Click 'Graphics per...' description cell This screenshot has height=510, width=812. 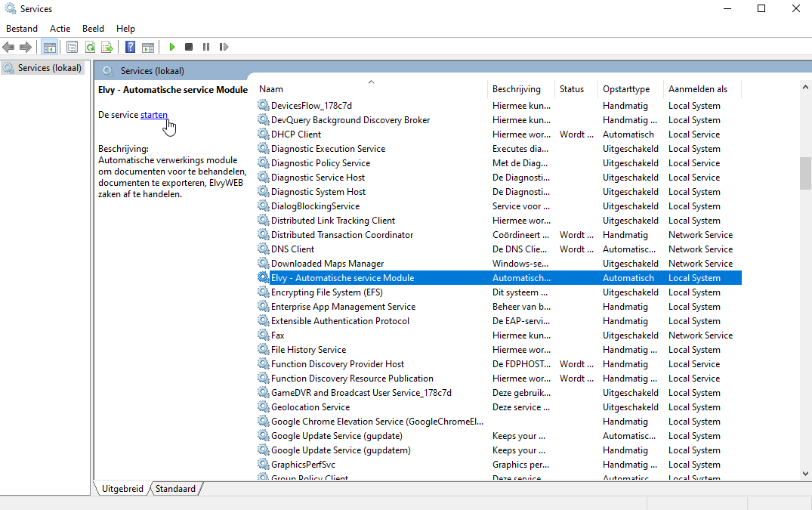[x=520, y=465]
